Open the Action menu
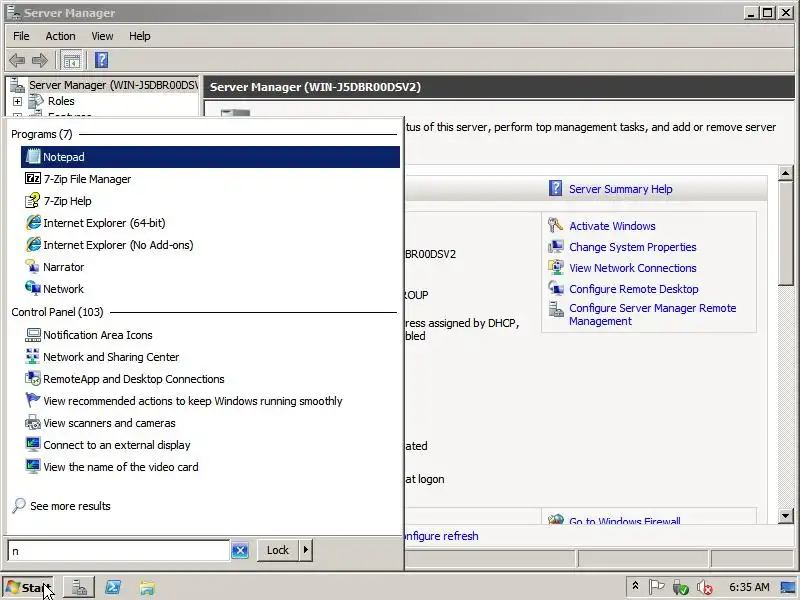Image resolution: width=800 pixels, height=600 pixels. (60, 36)
